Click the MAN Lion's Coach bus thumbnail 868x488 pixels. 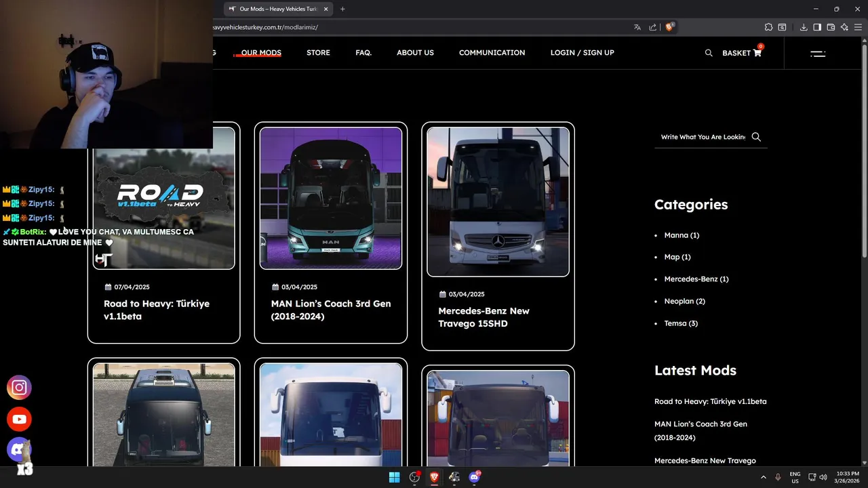[x=331, y=199]
